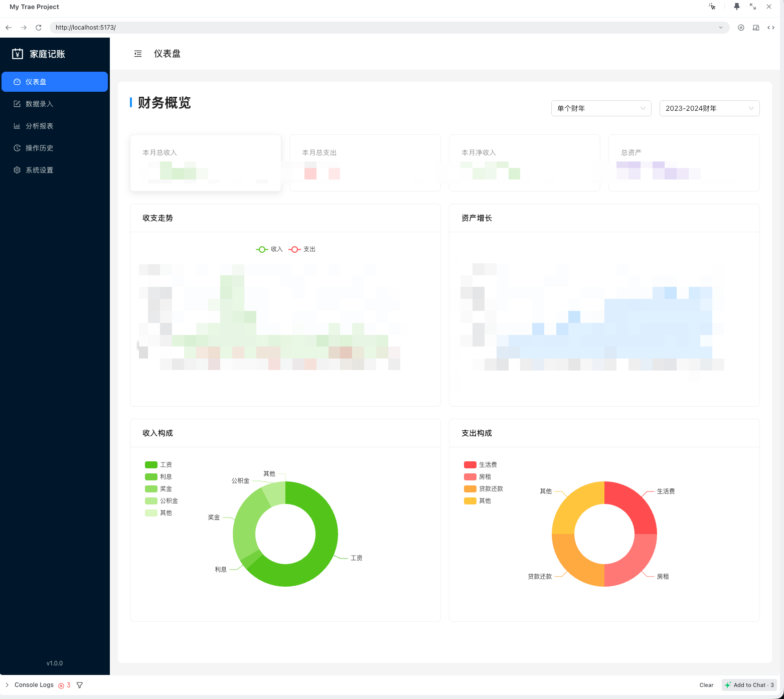Click the pin icon in title bar
Screen dimensions: 784x699
(x=736, y=7)
